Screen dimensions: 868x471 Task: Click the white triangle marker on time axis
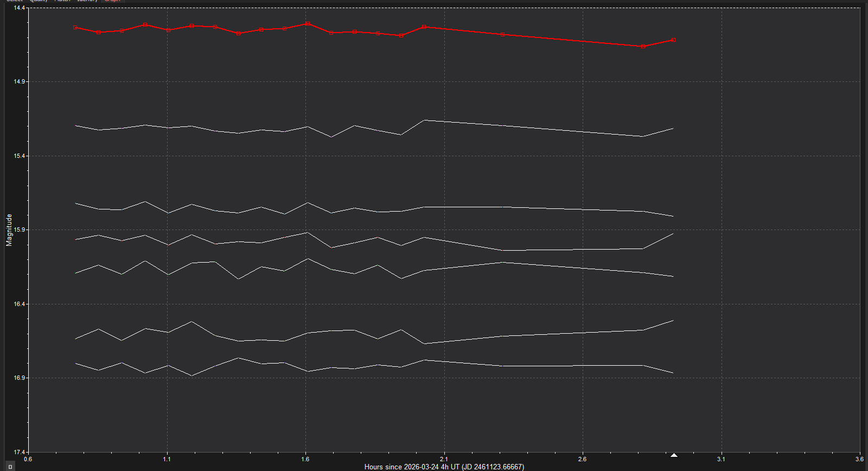click(674, 455)
